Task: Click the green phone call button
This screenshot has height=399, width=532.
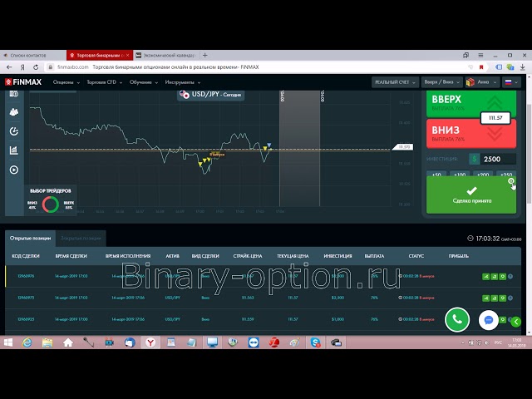Action: (456, 319)
